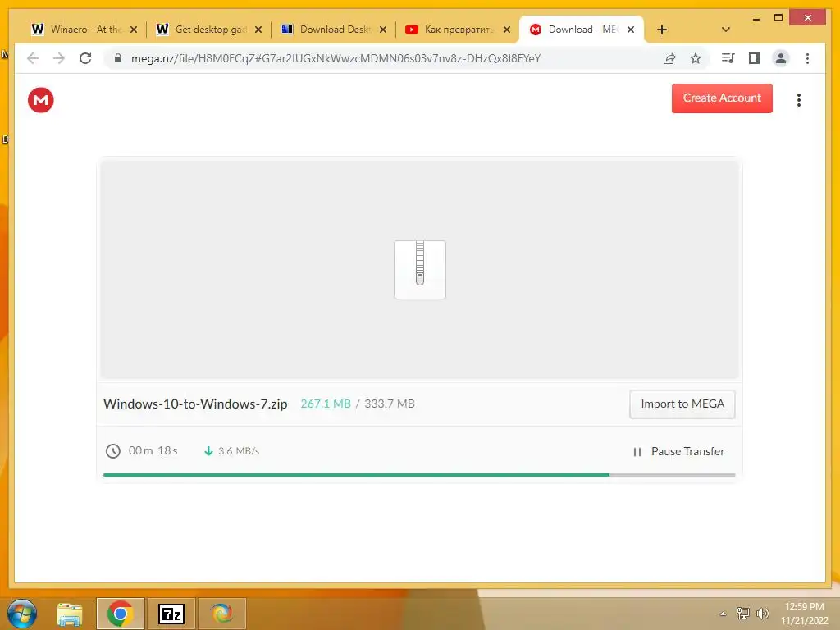Image resolution: width=840 pixels, height=630 pixels.
Task: Go back in browser history
Action: coord(33,58)
